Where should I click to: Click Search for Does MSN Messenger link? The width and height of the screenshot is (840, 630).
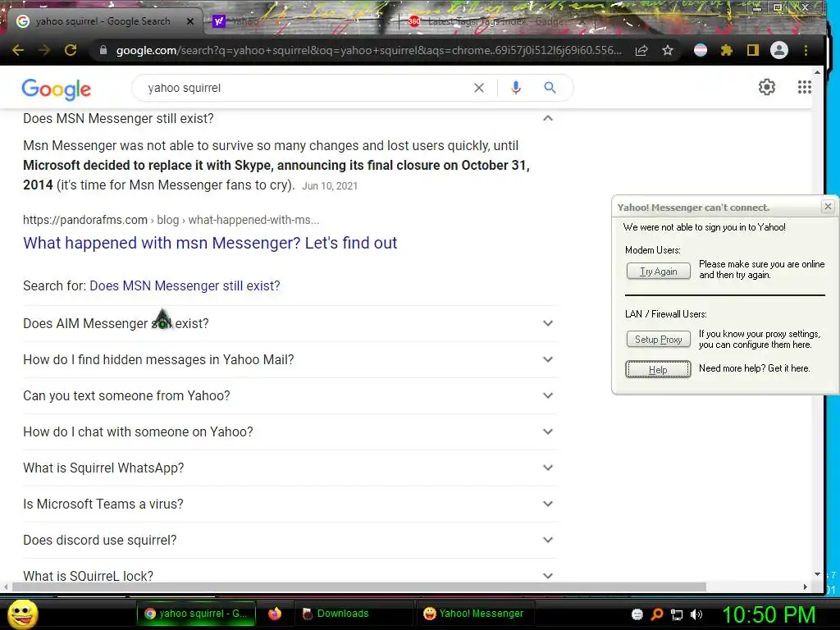click(x=185, y=285)
